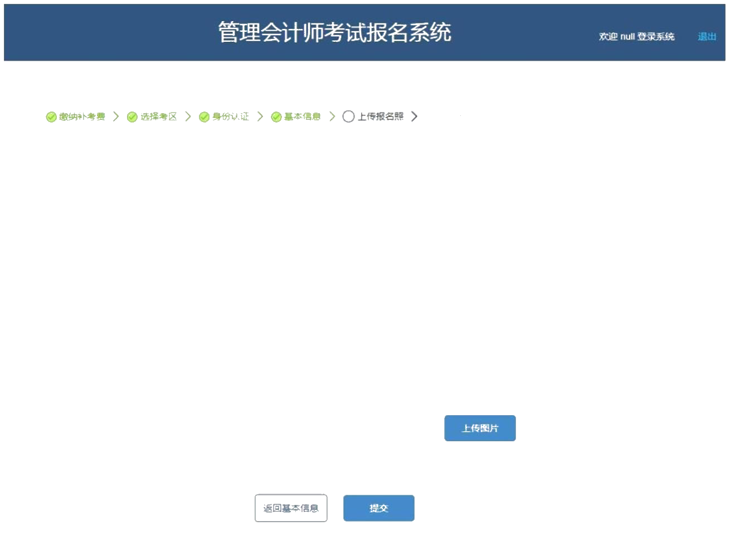Click chevron arrow after 基本信息 step

click(332, 116)
